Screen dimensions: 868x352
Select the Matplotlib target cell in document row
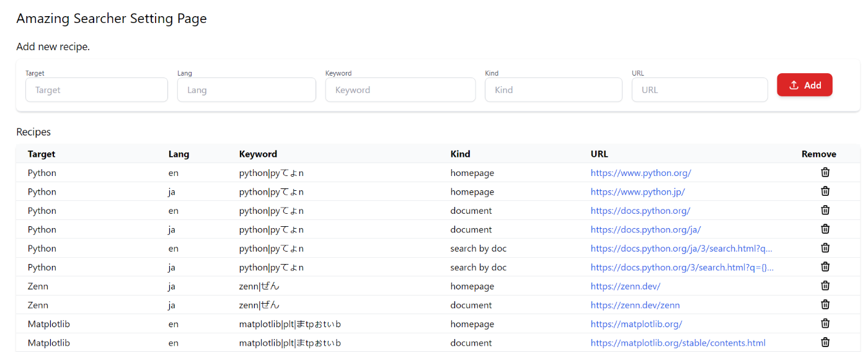[49, 343]
